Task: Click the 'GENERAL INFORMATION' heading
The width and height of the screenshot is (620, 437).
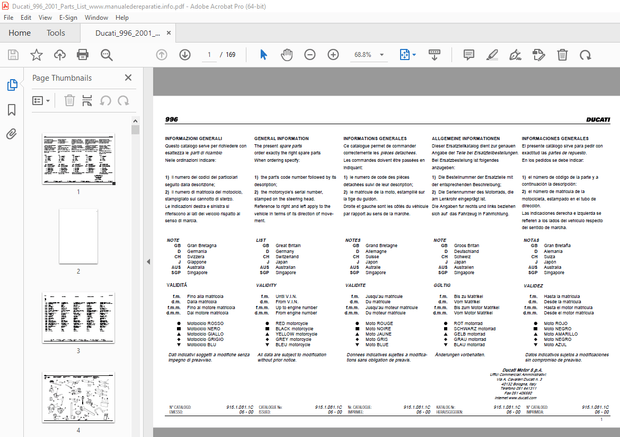Action: (x=281, y=138)
